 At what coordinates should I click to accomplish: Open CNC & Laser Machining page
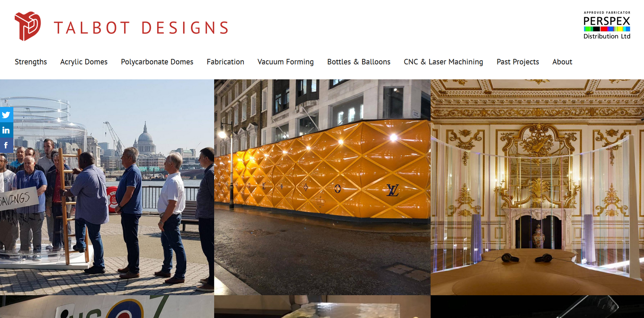443,62
